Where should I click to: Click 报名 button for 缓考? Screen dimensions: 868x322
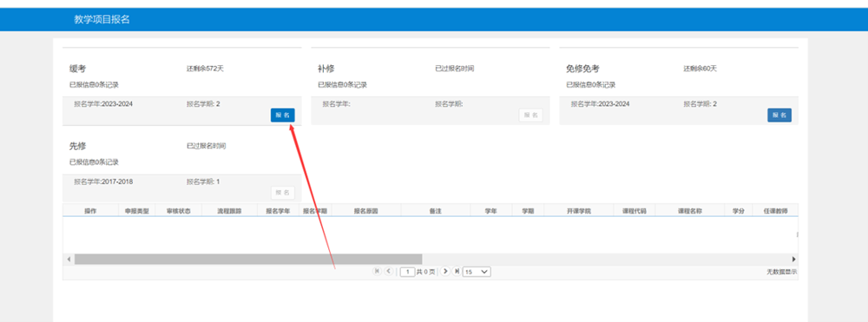[x=282, y=115]
